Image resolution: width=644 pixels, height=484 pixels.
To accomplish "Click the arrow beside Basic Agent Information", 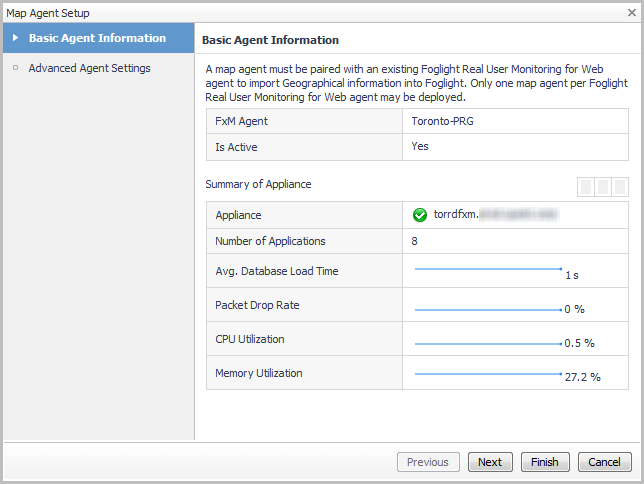I will point(15,38).
